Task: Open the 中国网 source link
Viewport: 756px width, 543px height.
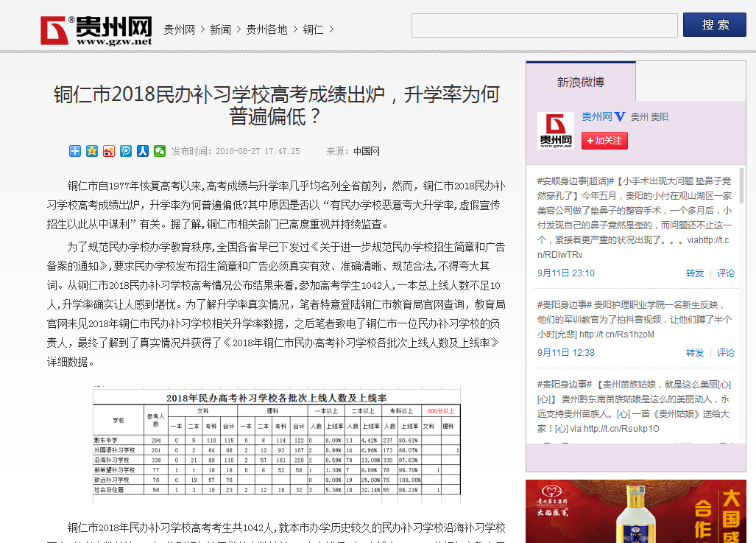Action: (x=366, y=151)
